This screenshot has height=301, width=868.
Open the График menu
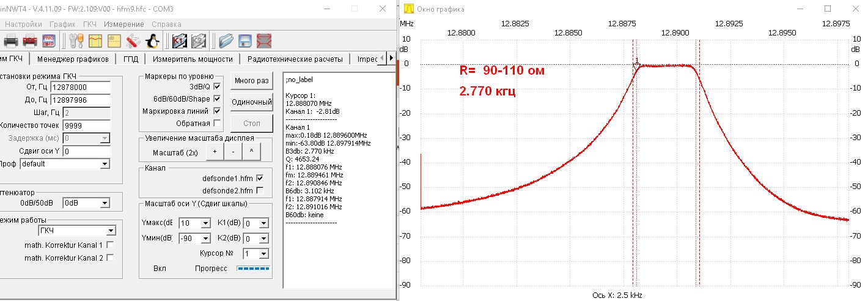point(62,24)
